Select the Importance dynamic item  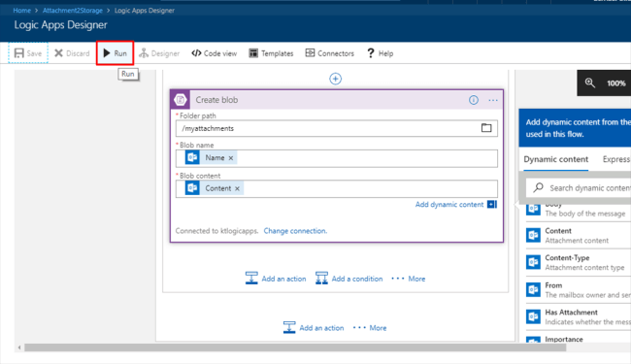pos(579,339)
